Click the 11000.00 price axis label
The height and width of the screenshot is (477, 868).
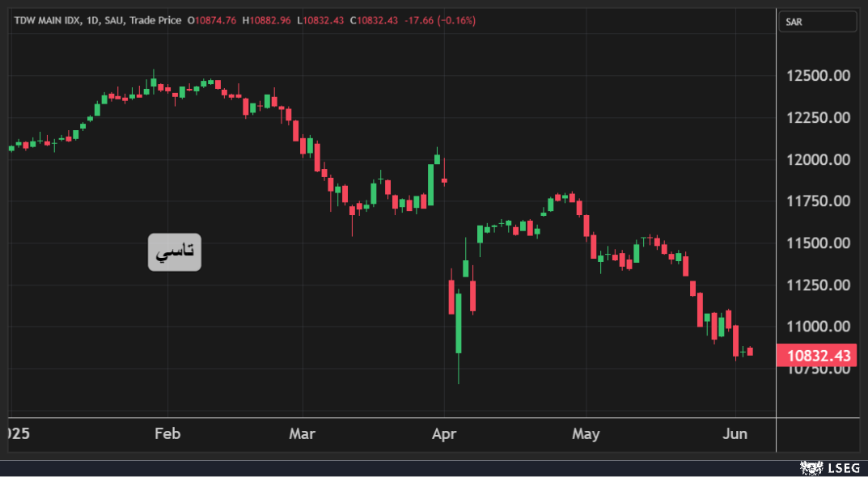pyautogui.click(x=818, y=327)
